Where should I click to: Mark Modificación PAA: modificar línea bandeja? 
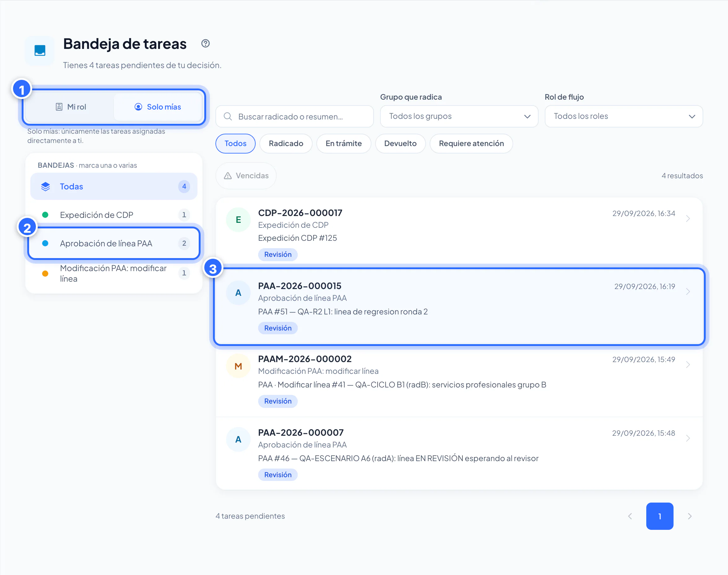(x=114, y=273)
